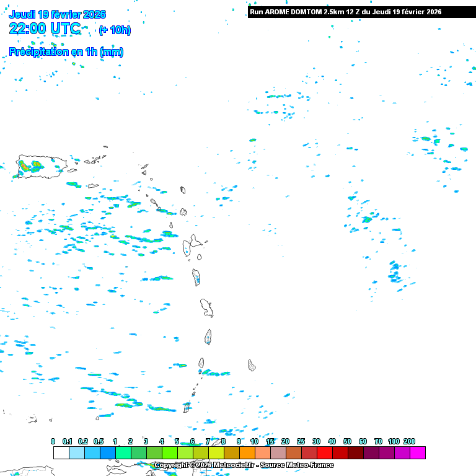Click the 22:00 UTC time label

coord(45,29)
